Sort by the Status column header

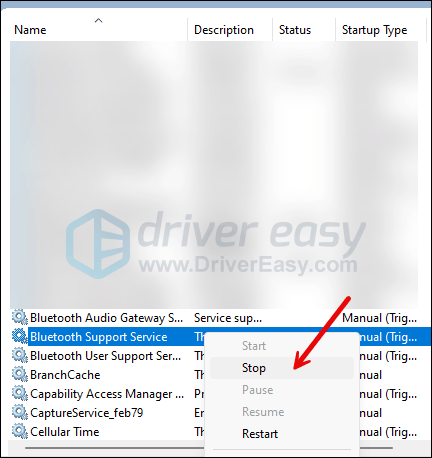(295, 30)
